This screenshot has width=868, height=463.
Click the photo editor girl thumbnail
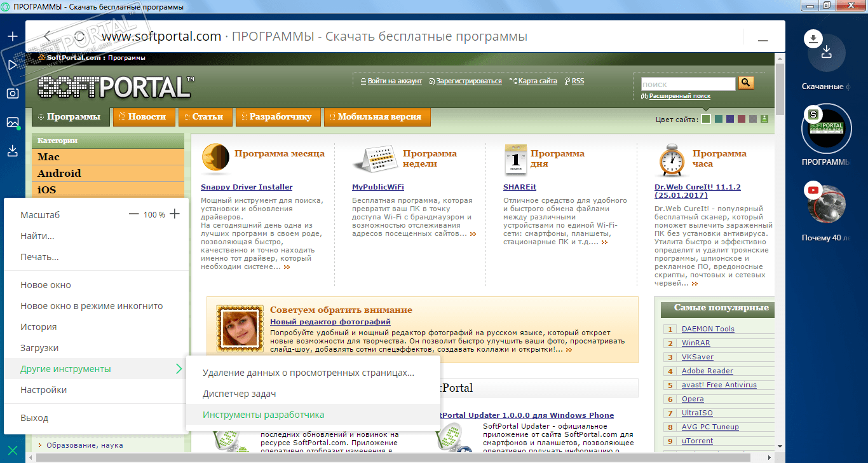click(x=240, y=328)
